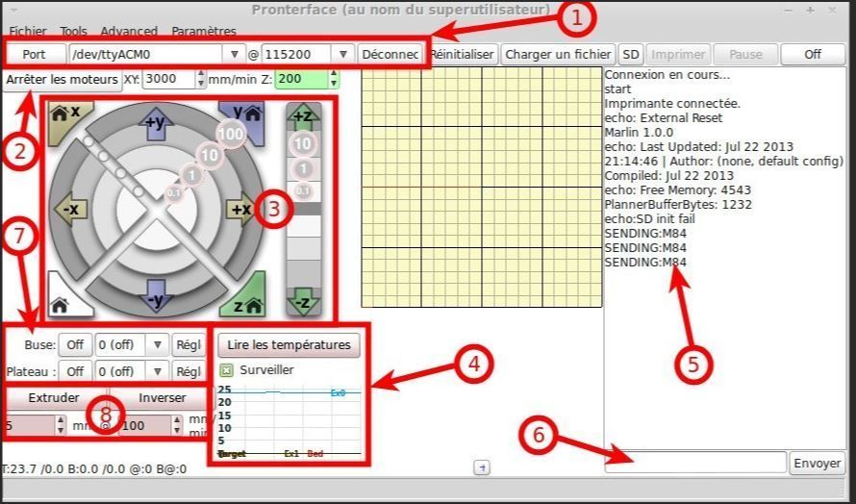
Task: Adjust the Z feedrate 200 spinner arrows
Action: coord(334,79)
